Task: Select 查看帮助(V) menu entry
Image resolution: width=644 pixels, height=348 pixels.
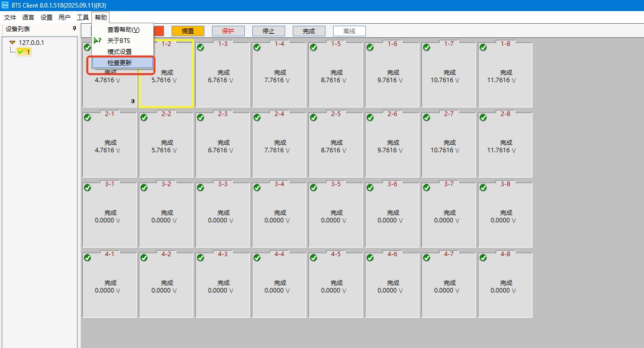Action: tap(123, 30)
